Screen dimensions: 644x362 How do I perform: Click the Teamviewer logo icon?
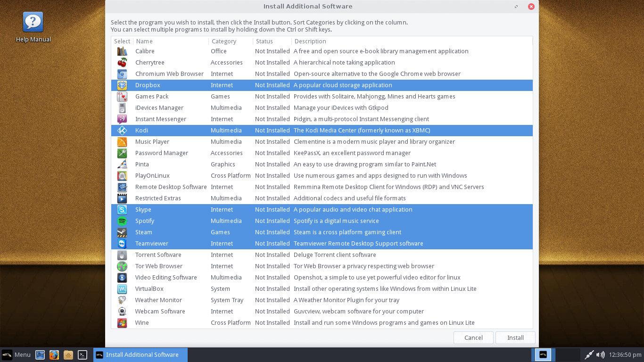pos(122,244)
